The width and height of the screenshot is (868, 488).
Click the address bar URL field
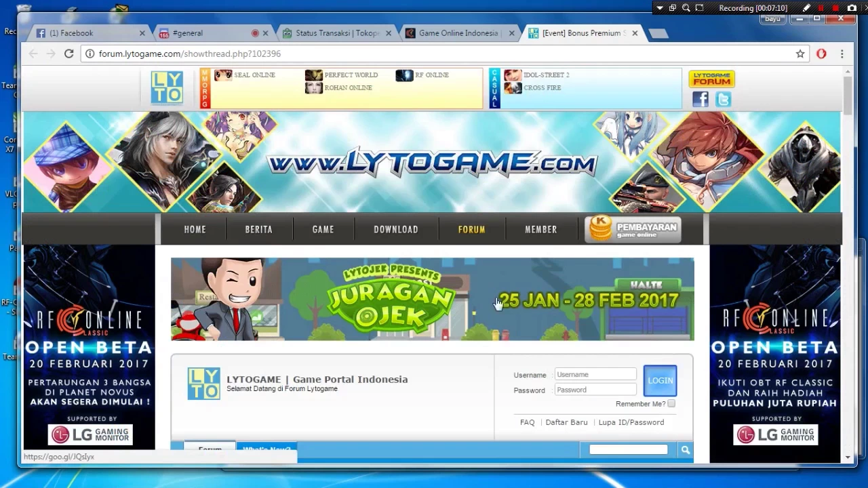[x=444, y=54]
